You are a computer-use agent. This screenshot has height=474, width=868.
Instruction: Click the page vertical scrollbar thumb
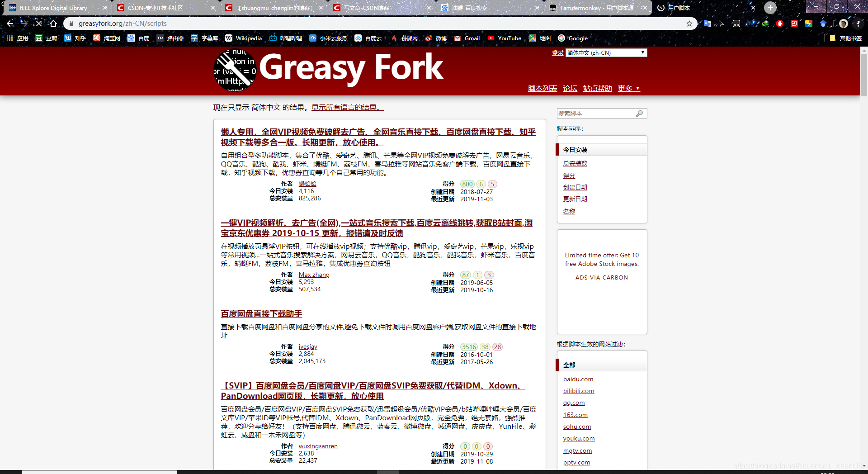click(864, 75)
